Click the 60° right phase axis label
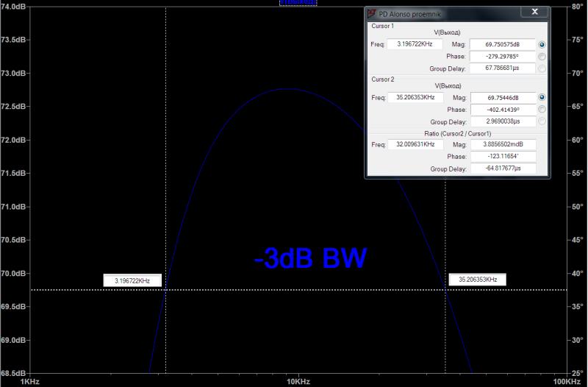588x387 pixels. click(578, 140)
